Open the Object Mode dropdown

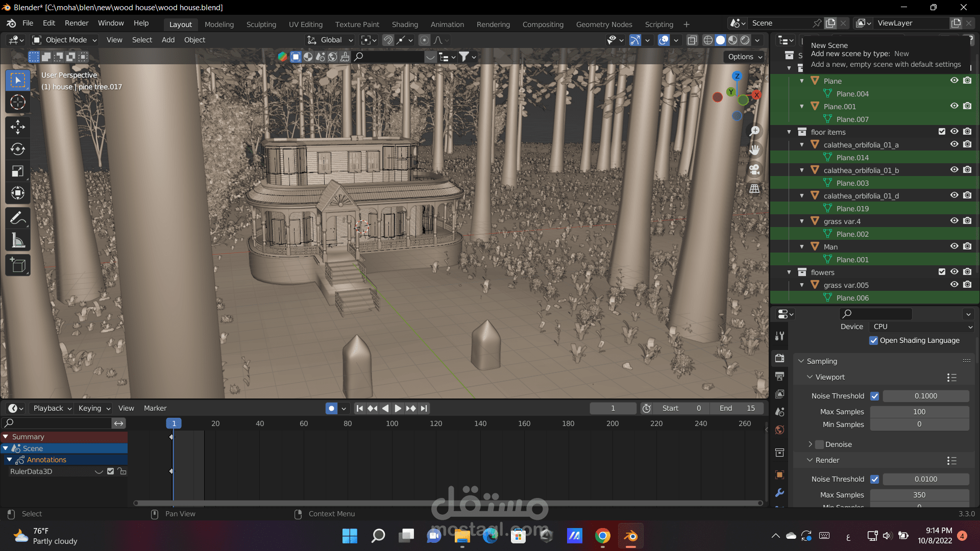[x=65, y=40]
